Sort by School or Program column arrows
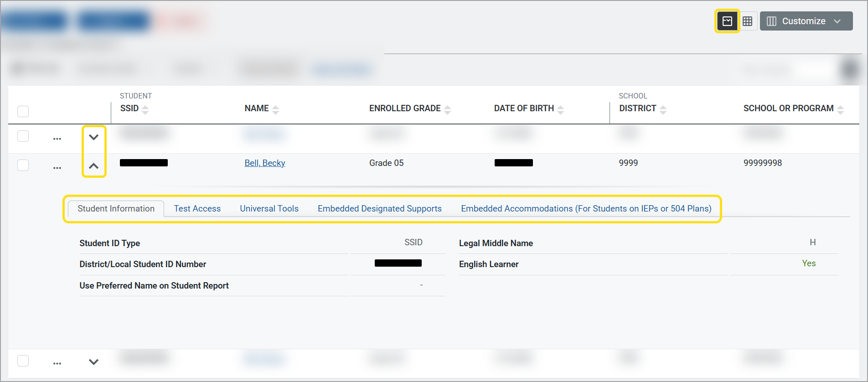The height and width of the screenshot is (382, 868). 840,109
